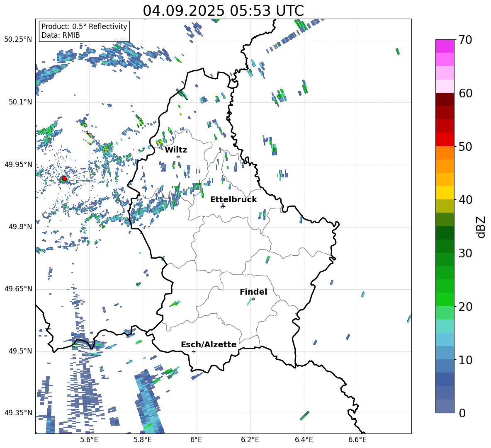Image resolution: width=491 pixels, height=448 pixels.
Task: Click the red radar site marker
Action: click(x=64, y=179)
